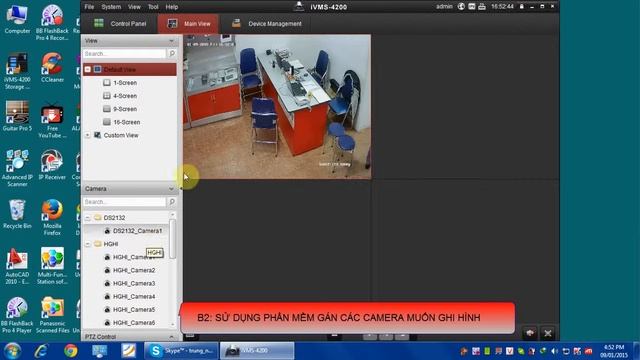Viewport: 640px width, 360px height.
Task: Open the Help menu
Action: click(172, 7)
